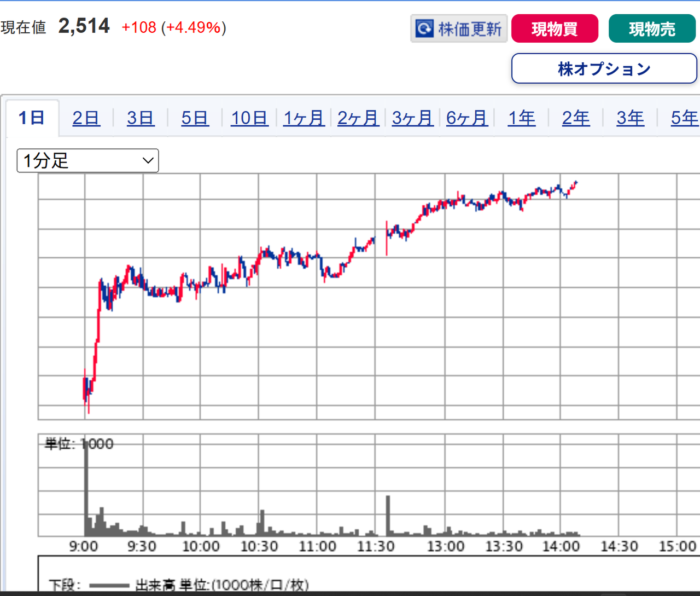Image resolution: width=700 pixels, height=596 pixels.
Task: Click the refresh icon in 株価更新
Action: tap(424, 28)
